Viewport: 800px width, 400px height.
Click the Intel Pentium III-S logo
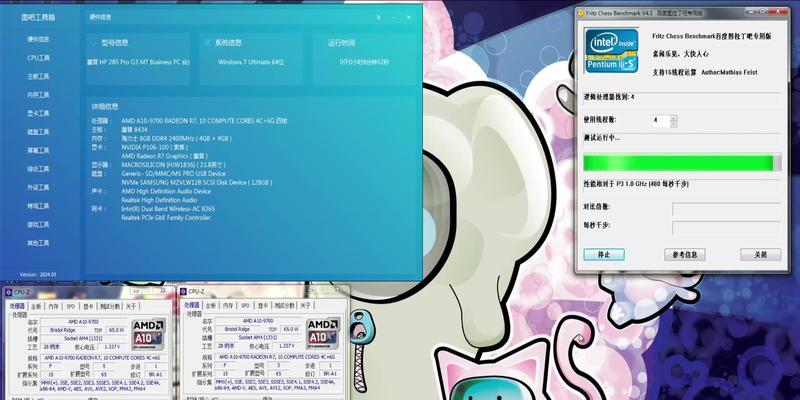click(x=611, y=50)
